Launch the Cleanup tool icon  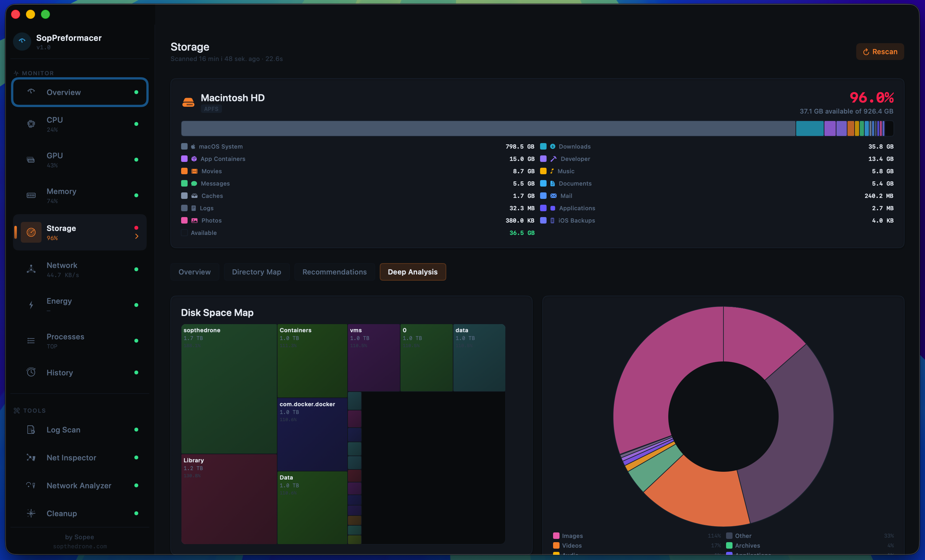pos(31,514)
